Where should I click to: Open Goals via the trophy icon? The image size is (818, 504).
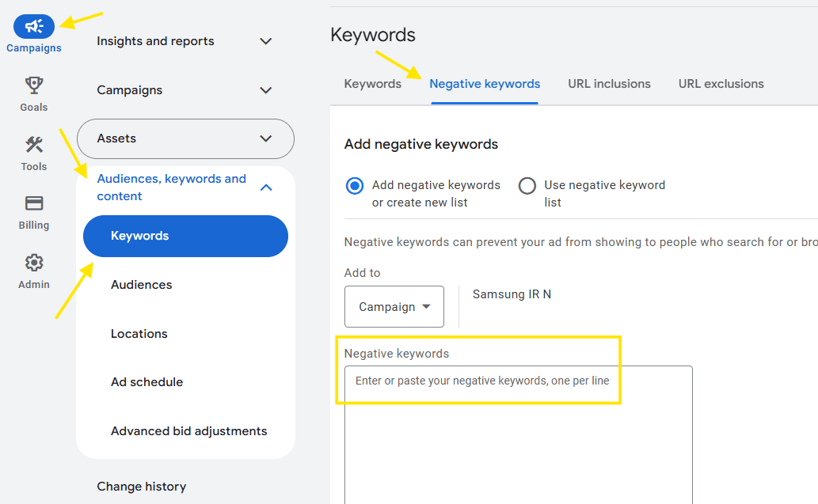(34, 85)
